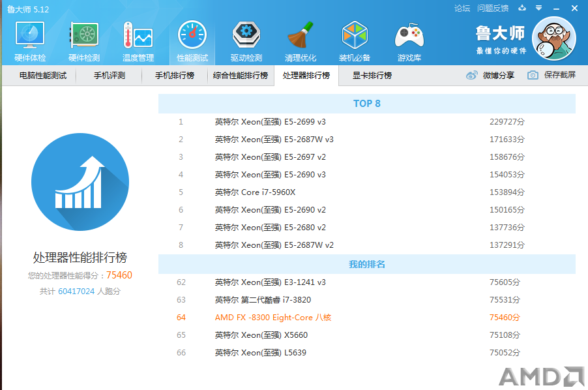Click the orange rank number 64
Viewport: 588px width, 390px height.
tap(181, 318)
